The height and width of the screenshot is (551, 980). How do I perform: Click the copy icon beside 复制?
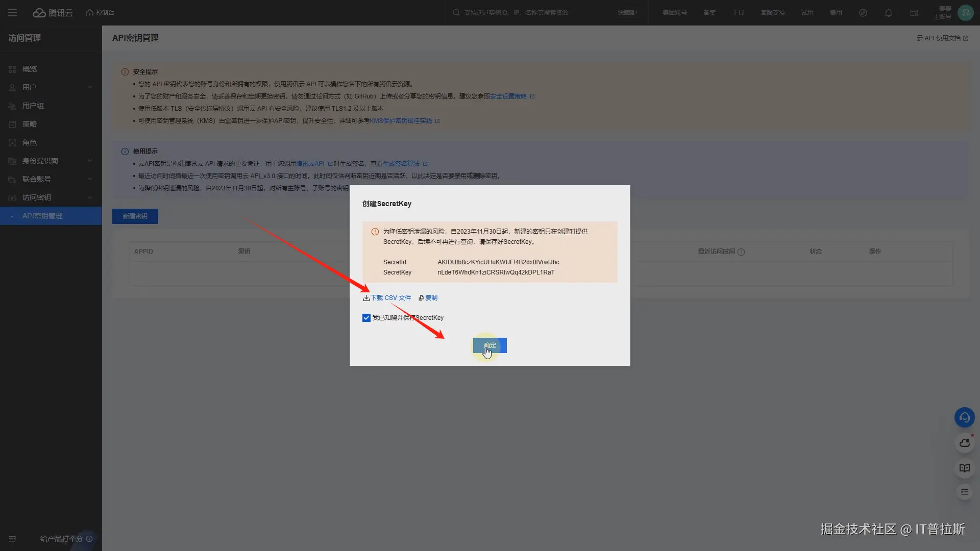point(421,298)
